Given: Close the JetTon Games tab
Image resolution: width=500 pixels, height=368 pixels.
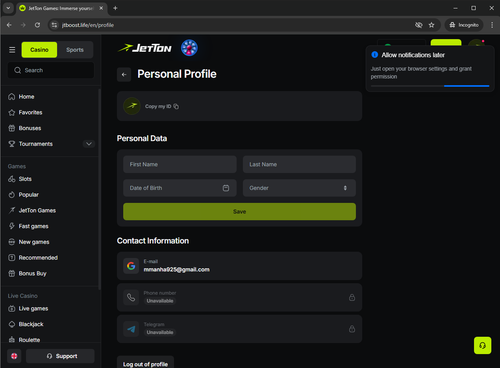Looking at the screenshot, I should [x=101, y=8].
